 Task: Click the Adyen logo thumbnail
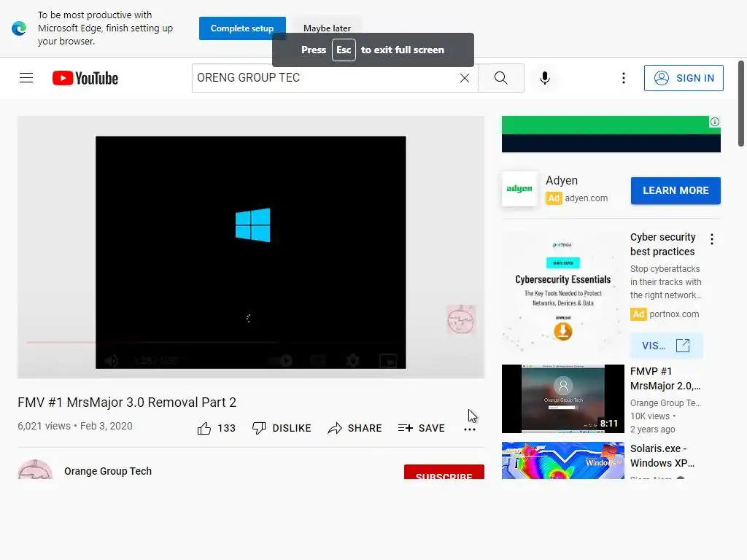coord(519,189)
